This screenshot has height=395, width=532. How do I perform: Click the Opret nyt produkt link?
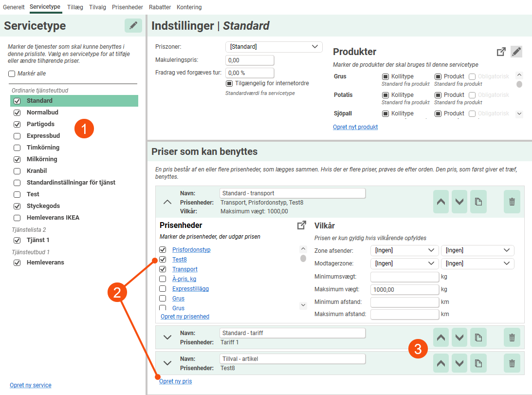click(355, 127)
